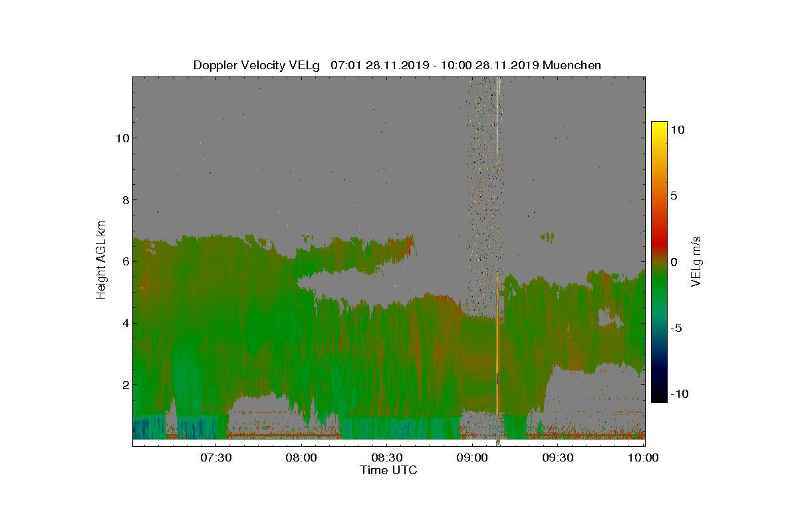Click the 08:30 time tick label
Image resolution: width=798 pixels, height=532 pixels.
point(387,458)
